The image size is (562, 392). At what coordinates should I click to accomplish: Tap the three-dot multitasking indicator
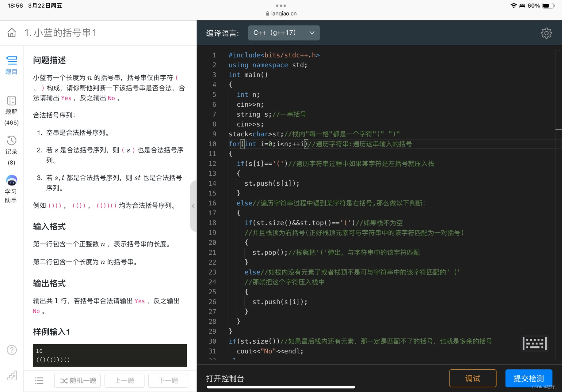click(x=281, y=6)
